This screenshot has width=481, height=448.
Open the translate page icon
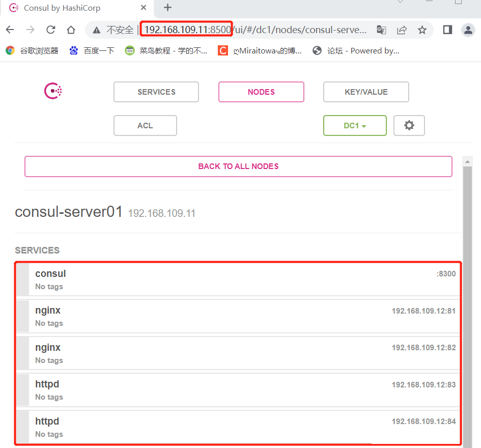pyautogui.click(x=381, y=30)
